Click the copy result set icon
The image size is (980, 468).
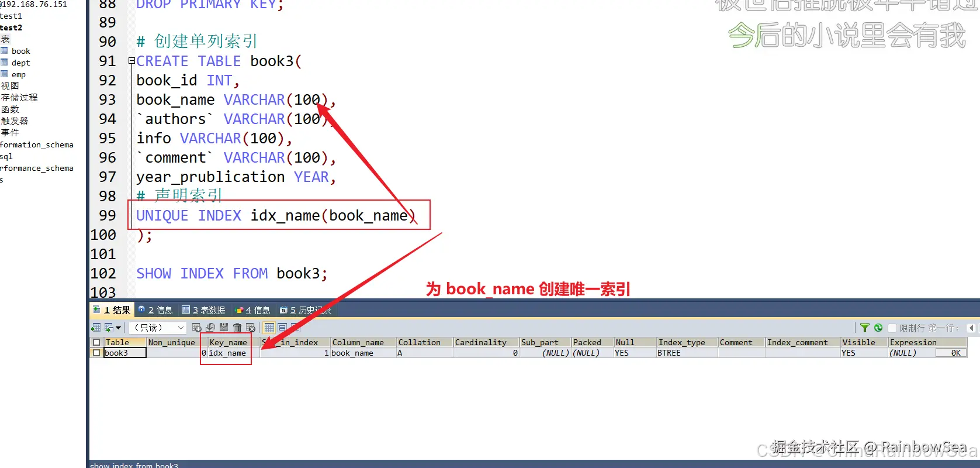[109, 328]
